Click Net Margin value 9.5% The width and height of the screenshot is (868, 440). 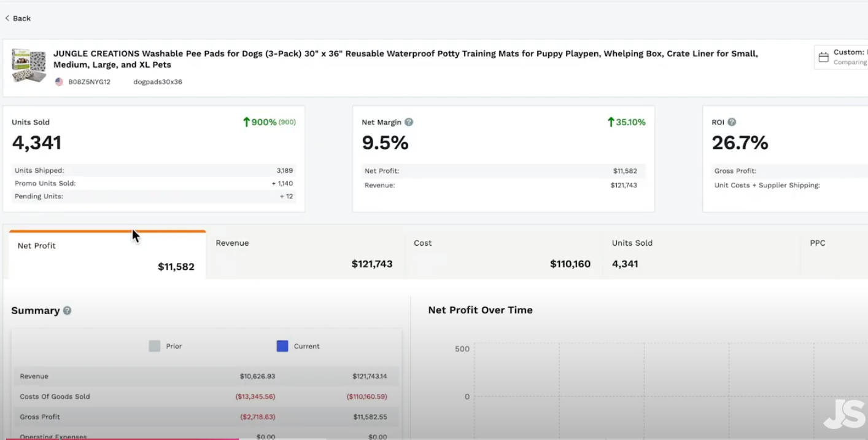(385, 143)
